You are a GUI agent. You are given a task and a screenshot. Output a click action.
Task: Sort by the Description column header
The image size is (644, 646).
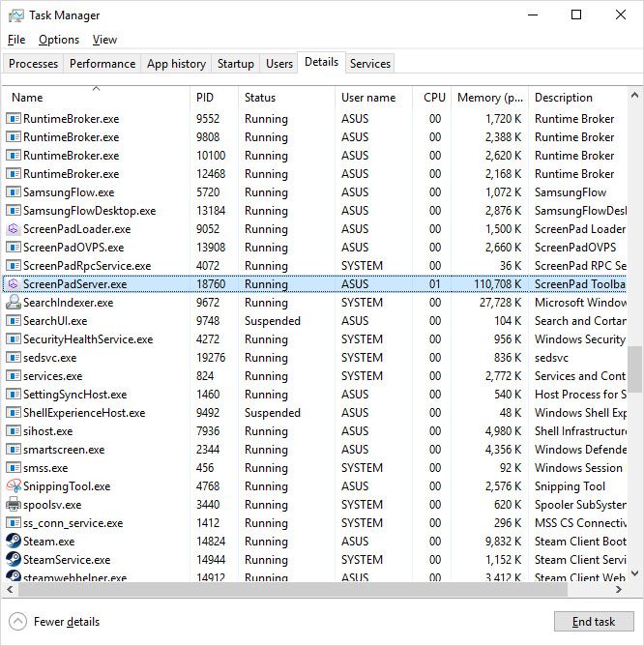click(577, 98)
